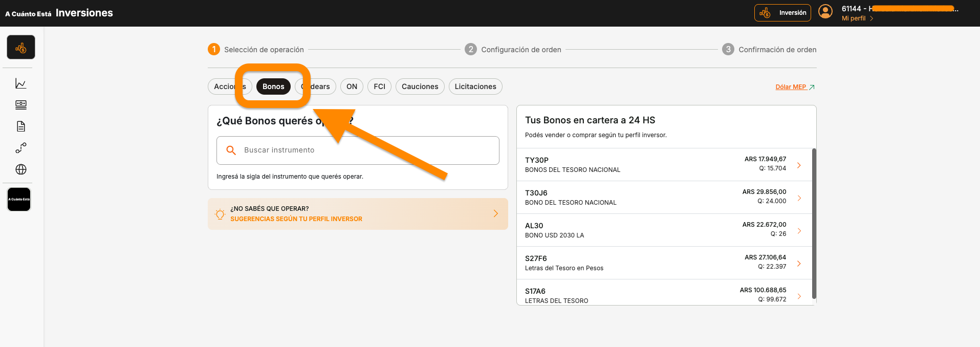
Task: Open the line chart icon in sidebar
Action: [x=21, y=83]
